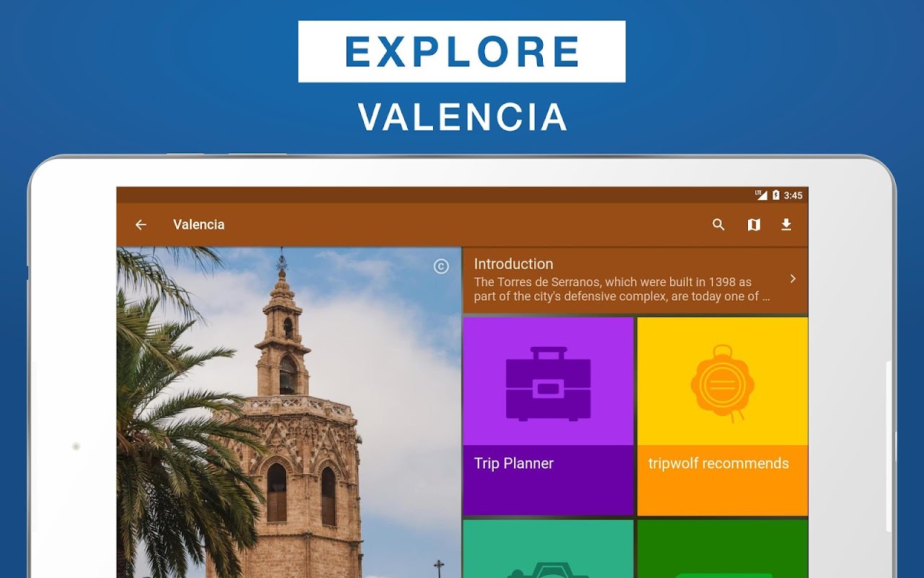Select the purple briefcase icon
Image resolution: width=924 pixels, height=578 pixels.
click(x=549, y=384)
